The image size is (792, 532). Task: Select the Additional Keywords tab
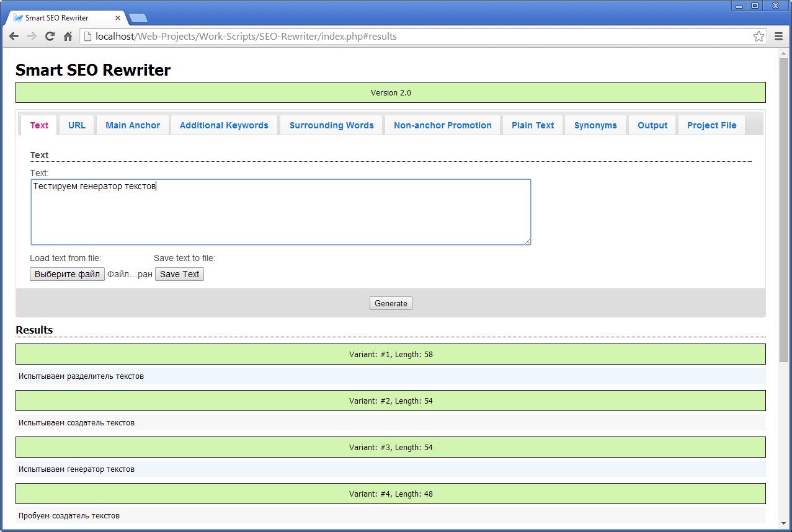pos(224,125)
